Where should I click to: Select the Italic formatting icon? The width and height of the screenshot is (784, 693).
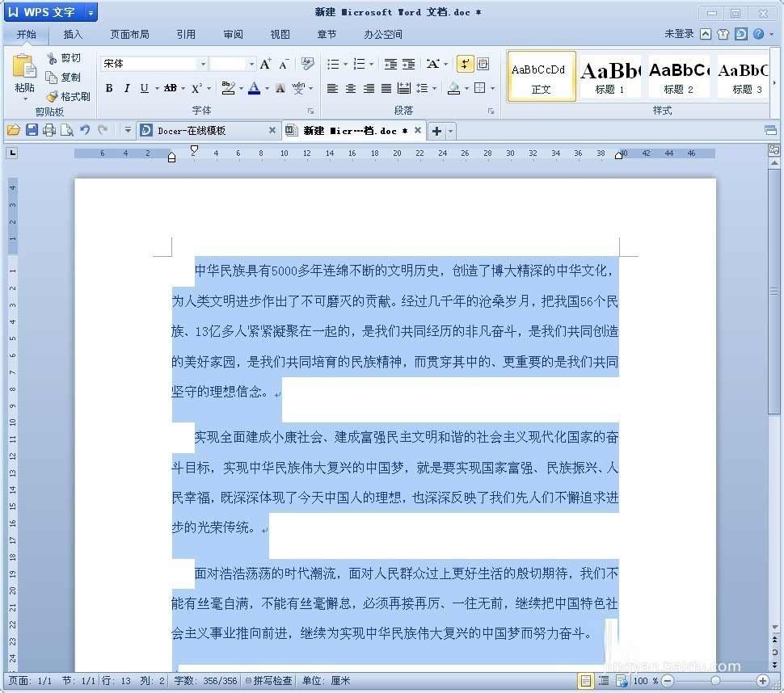point(127,88)
